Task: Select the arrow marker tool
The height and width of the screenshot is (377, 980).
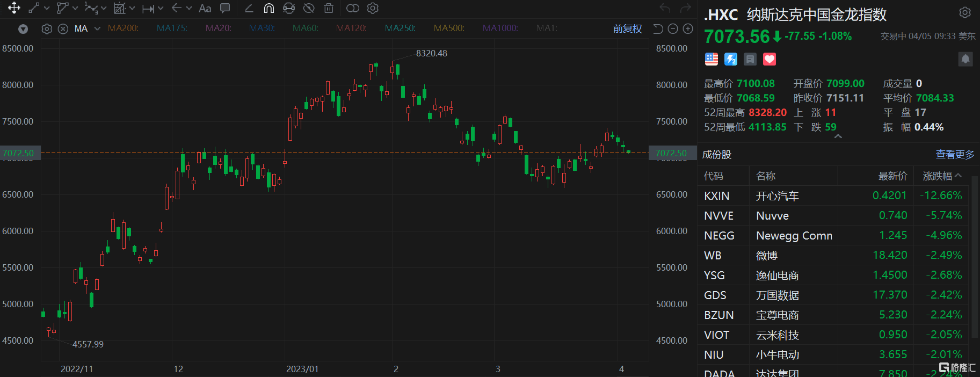Action: (177, 8)
